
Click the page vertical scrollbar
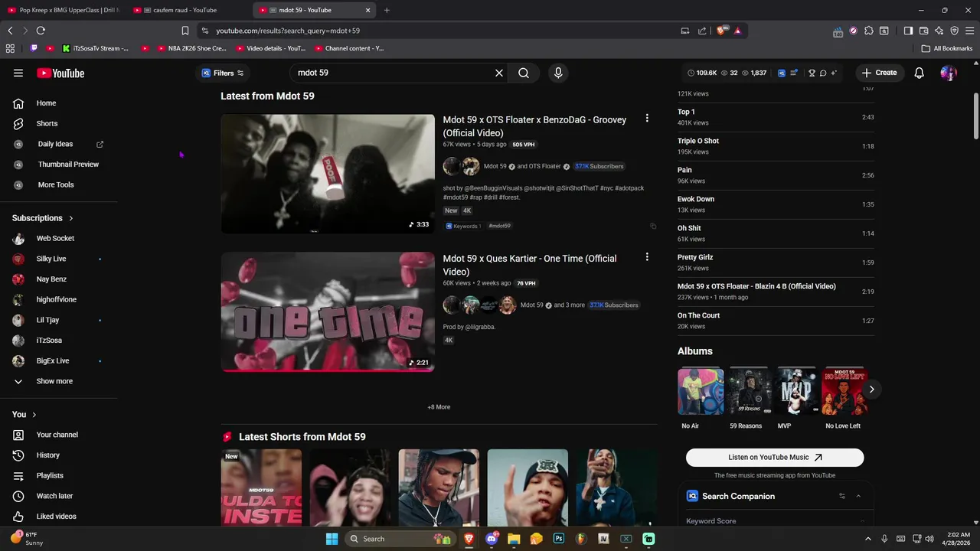pyautogui.click(x=976, y=115)
